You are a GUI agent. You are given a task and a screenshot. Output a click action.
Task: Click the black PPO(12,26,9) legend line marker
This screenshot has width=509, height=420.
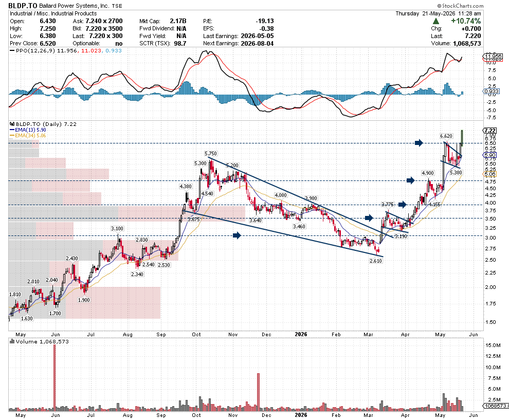12,50
